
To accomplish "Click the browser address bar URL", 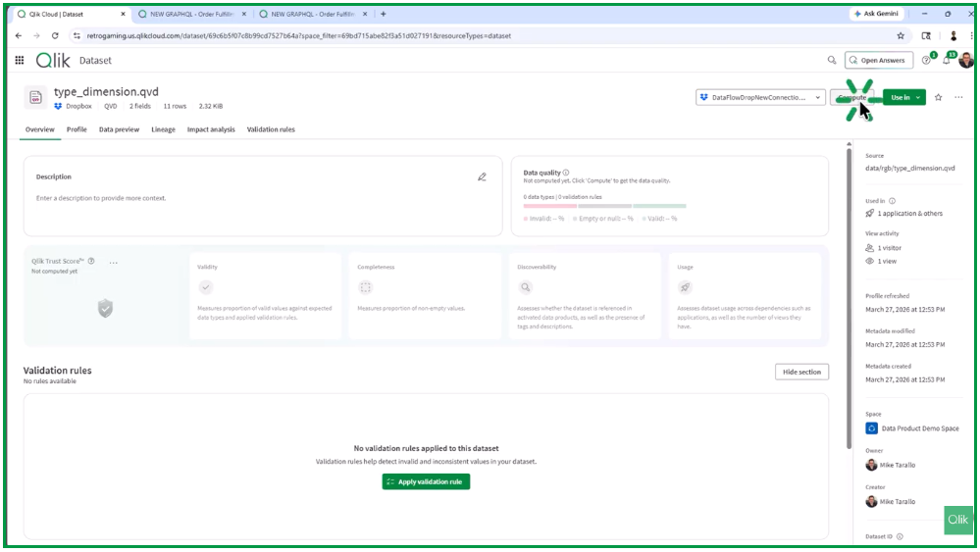I will click(294, 35).
